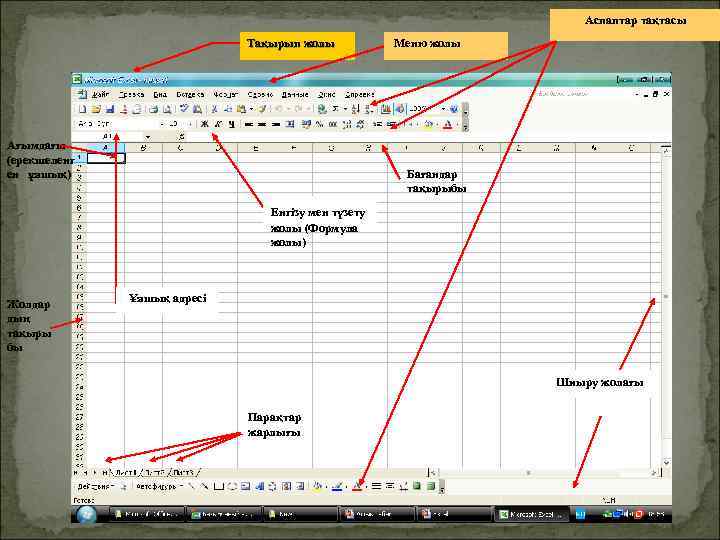This screenshot has width=720, height=540.
Task: Open Print Preview from the toolbar
Action: click(x=167, y=109)
